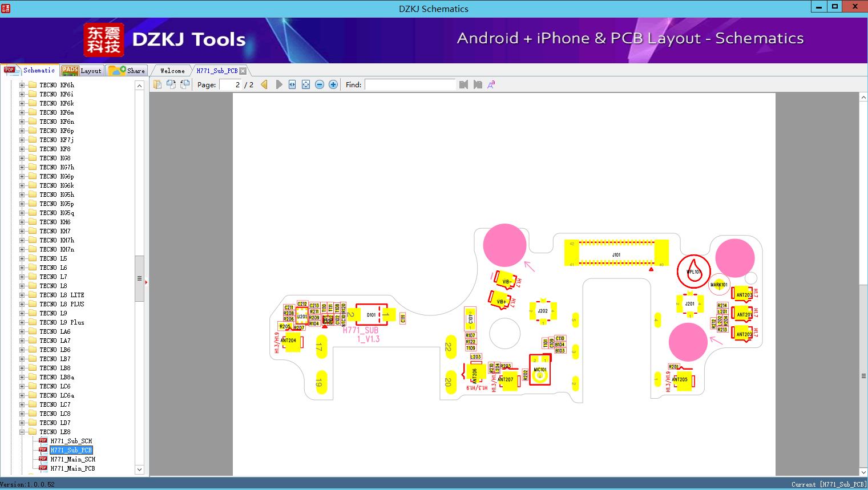
Task: Expand the TECNO KF6h folder
Action: point(22,85)
